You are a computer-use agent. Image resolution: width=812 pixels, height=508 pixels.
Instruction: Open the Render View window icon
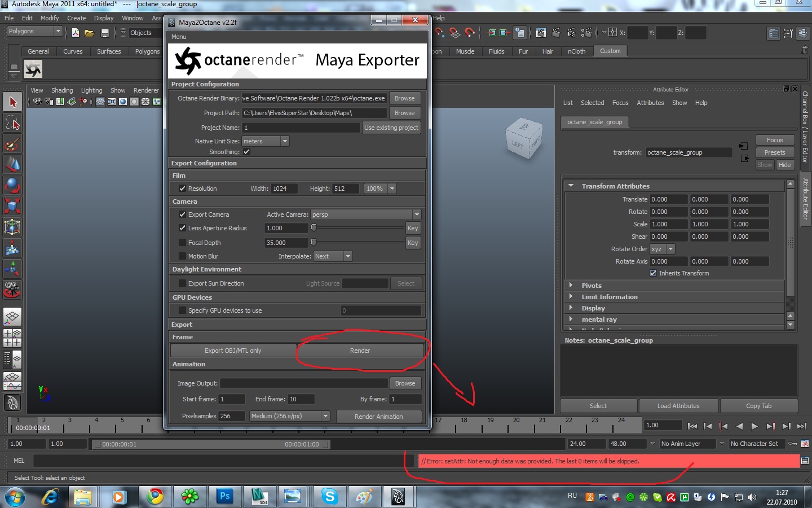[x=541, y=33]
